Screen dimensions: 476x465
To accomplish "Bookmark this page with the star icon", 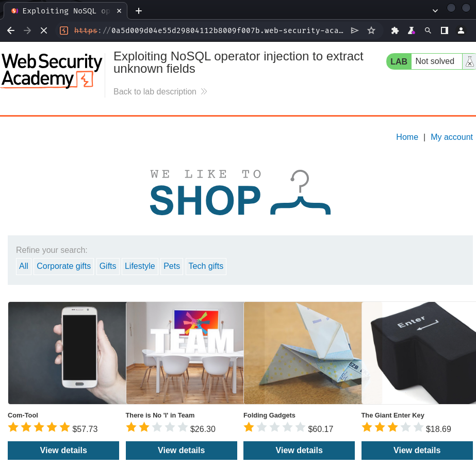I will 371,30.
